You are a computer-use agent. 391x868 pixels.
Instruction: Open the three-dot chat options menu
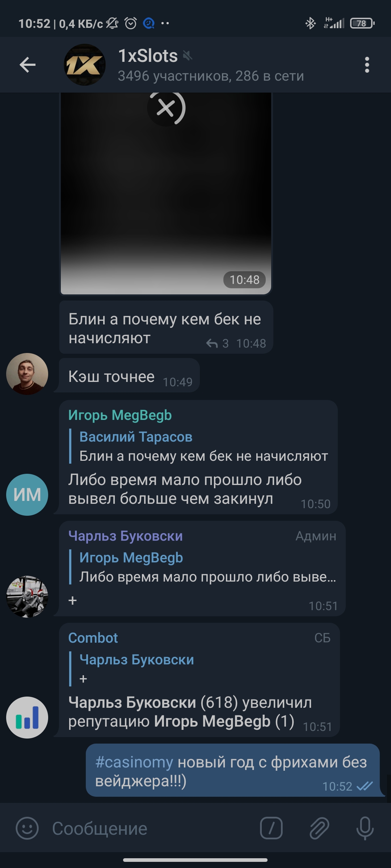(367, 65)
